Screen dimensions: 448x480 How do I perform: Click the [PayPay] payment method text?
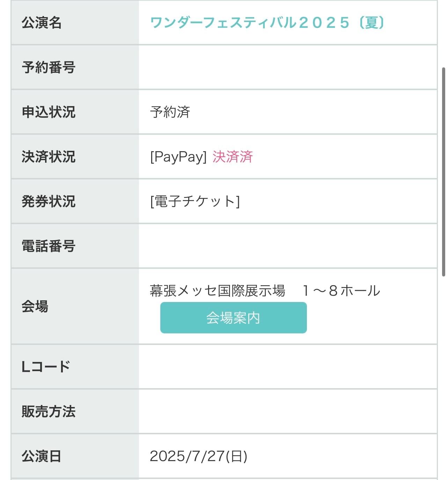click(178, 157)
